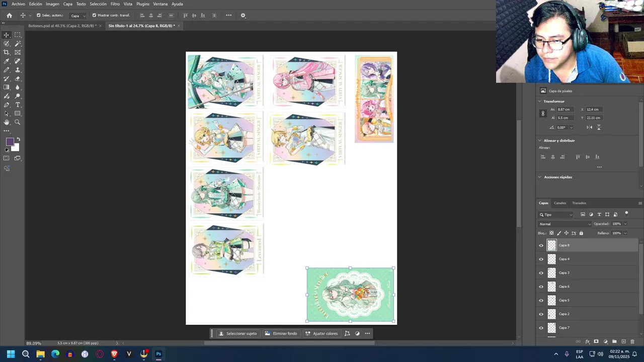
Task: Collapse the Acciones rápidas section
Action: pos(540,177)
